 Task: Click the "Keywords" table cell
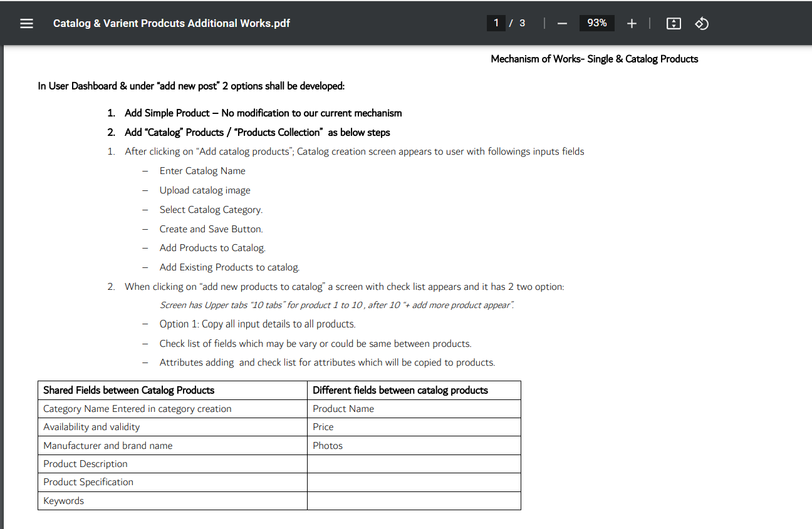click(63, 501)
